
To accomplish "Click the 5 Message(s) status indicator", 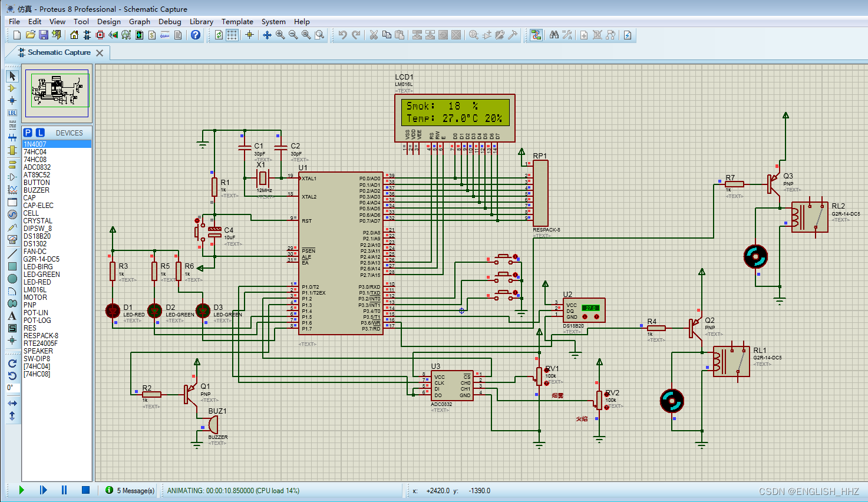I will click(130, 490).
